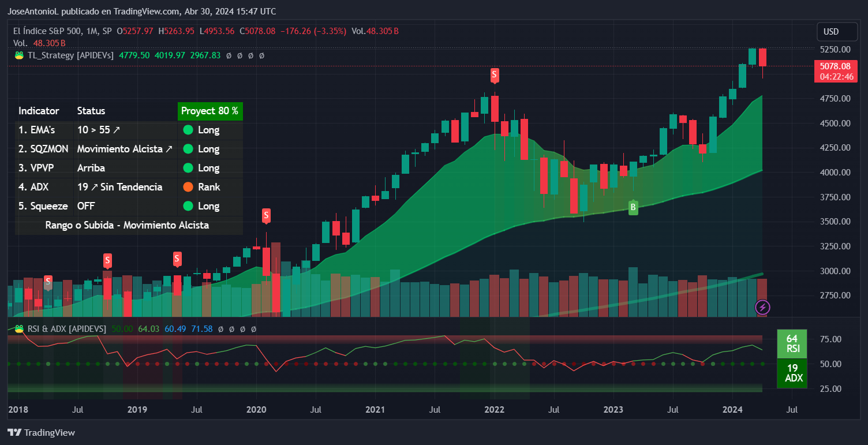Click the green status dot in the SQZMON row
The image size is (868, 445).
tap(188, 149)
